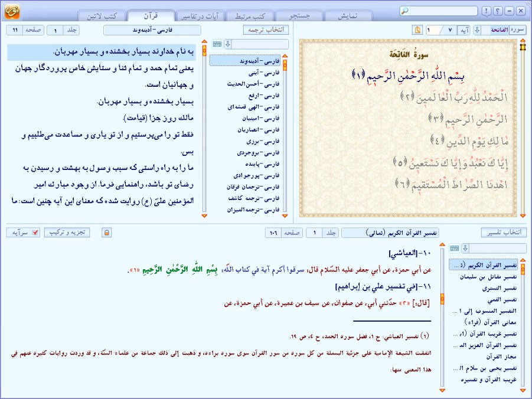The height and width of the screenshot is (399, 532).
Task: Toggle the سرآیه checkbox
Action: tap(35, 233)
